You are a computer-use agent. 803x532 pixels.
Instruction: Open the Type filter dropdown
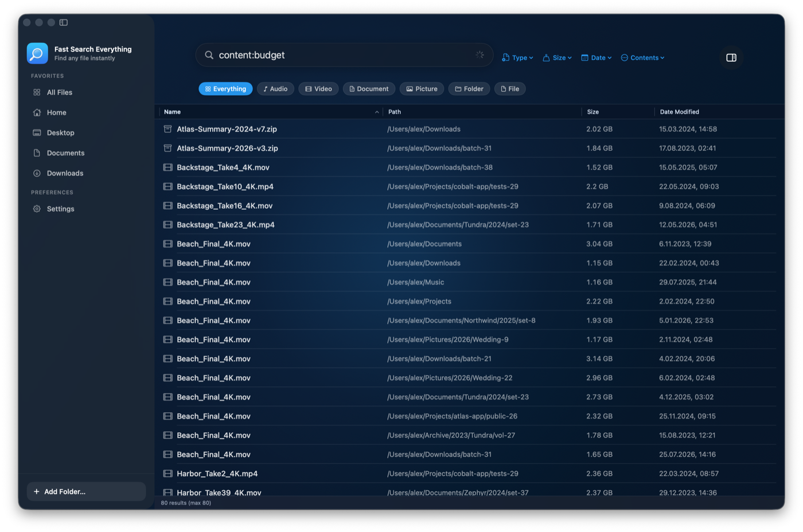click(x=517, y=58)
